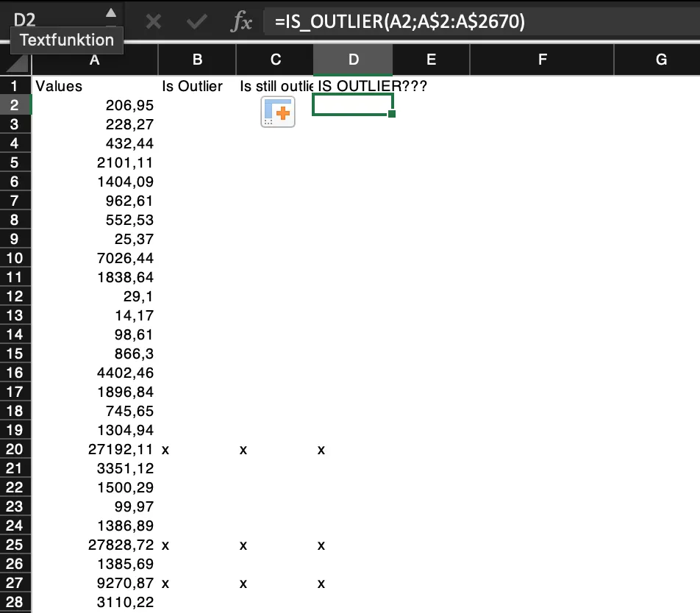Screen dimensions: 700x613
Task: Select row 20 via its row header
Action: [15, 449]
